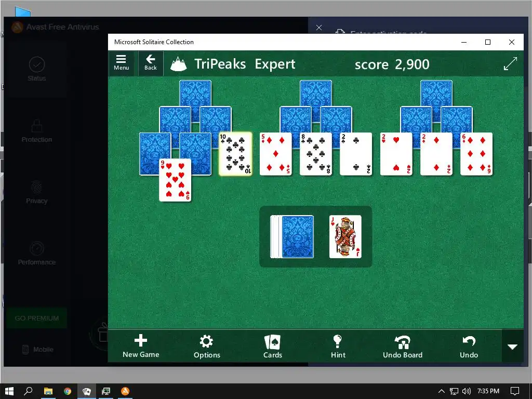532x399 pixels.
Task: Open the notification center icon
Action: click(x=515, y=391)
